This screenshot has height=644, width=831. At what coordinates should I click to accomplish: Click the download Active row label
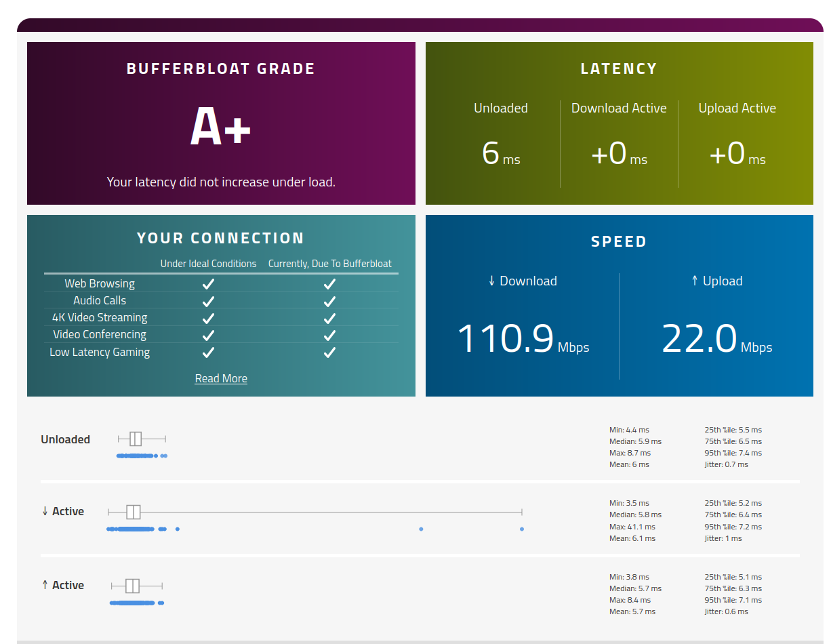point(63,511)
